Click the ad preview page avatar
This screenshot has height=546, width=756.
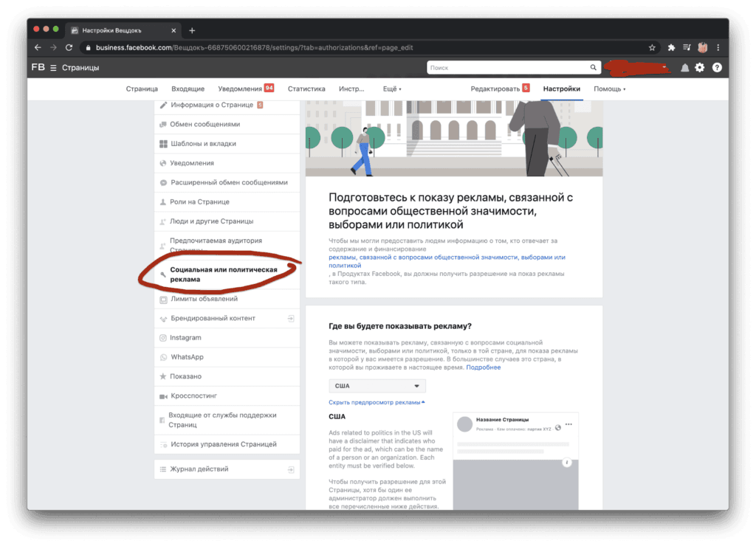click(x=465, y=424)
